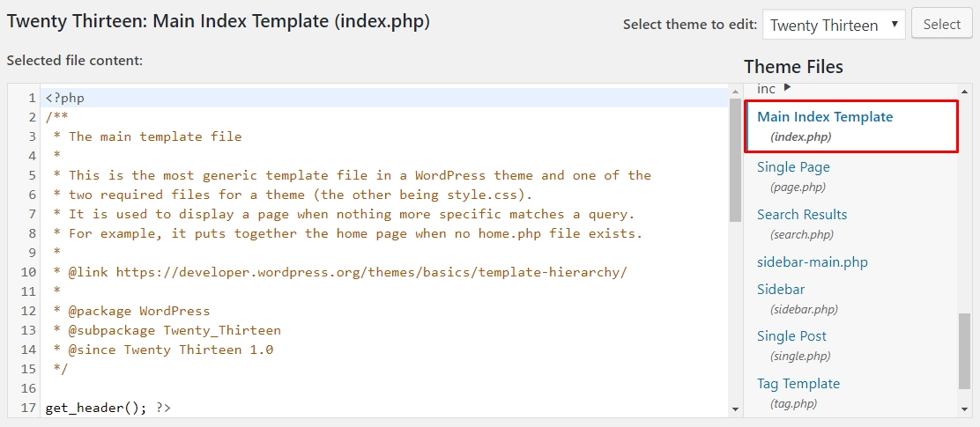980x427 pixels.
Task: Click the Select button
Action: [x=941, y=25]
